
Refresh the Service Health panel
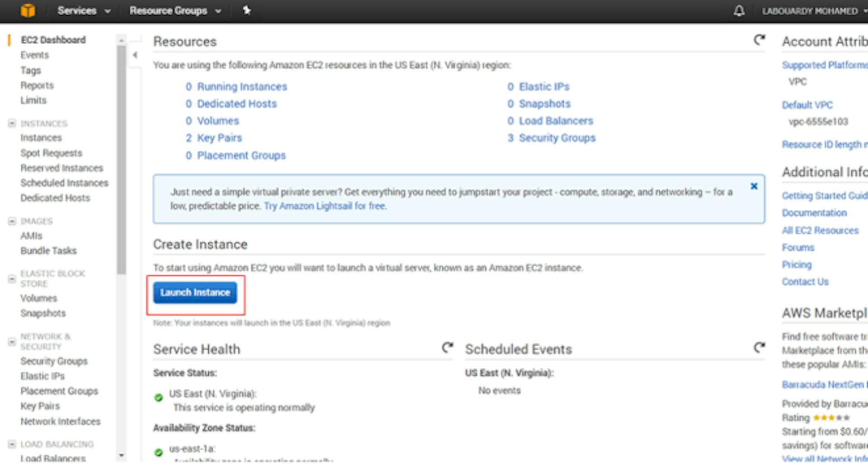[447, 347]
